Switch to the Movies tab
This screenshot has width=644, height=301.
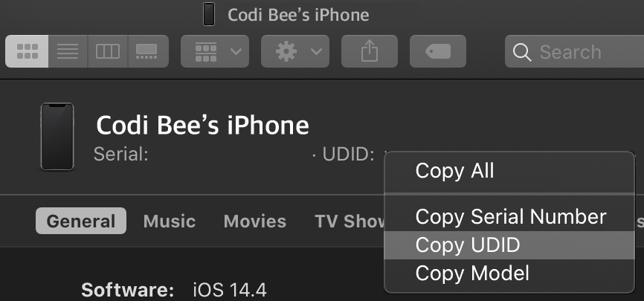[x=254, y=221]
